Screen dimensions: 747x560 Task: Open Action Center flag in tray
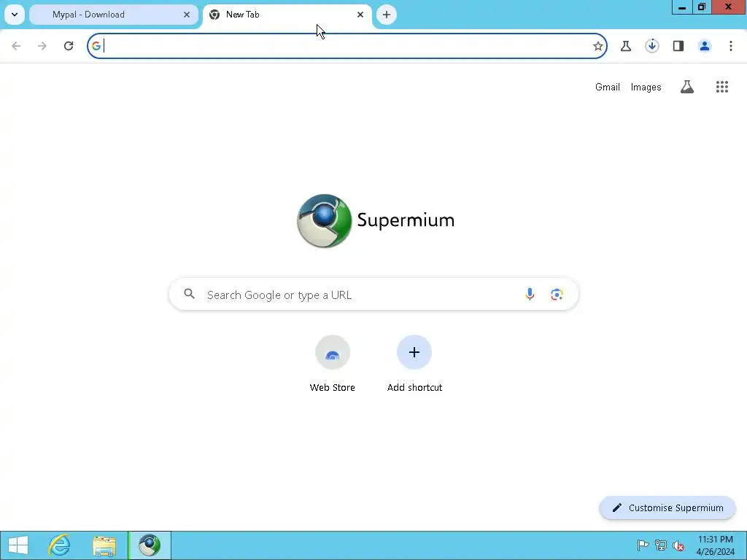point(643,545)
